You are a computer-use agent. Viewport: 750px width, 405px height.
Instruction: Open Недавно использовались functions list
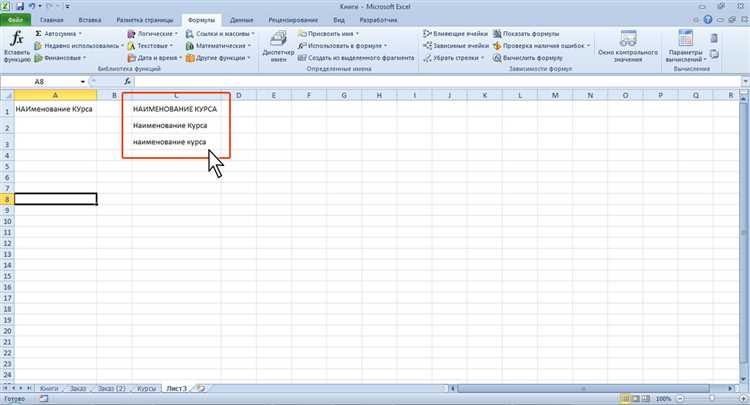(79, 46)
